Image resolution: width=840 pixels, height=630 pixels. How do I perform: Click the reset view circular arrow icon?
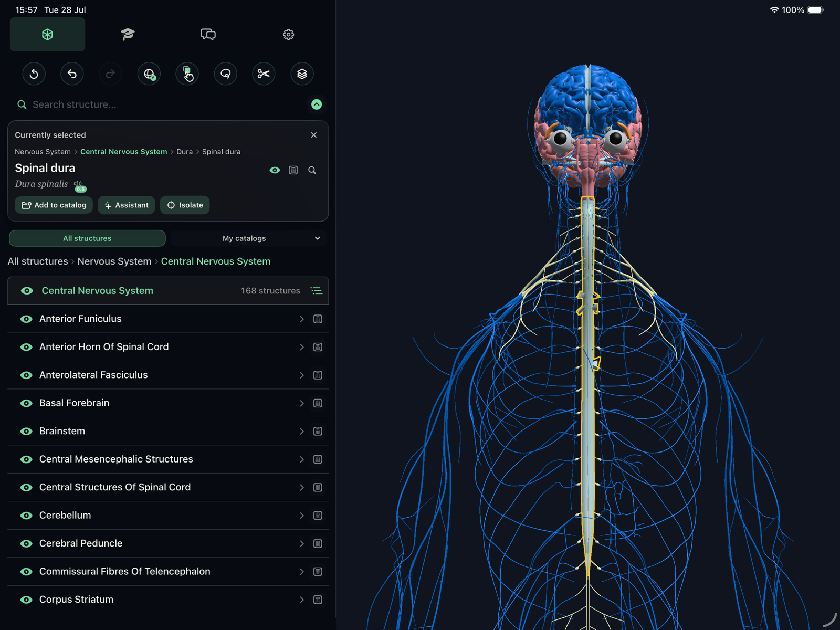[34, 74]
